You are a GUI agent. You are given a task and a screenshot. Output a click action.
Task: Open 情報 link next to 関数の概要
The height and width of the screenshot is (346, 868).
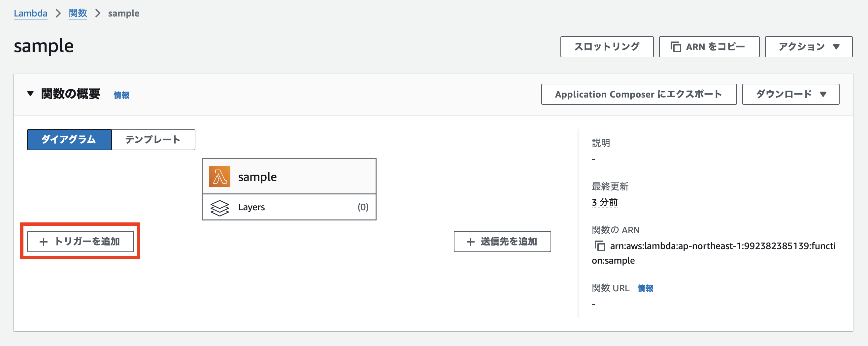pyautogui.click(x=121, y=95)
